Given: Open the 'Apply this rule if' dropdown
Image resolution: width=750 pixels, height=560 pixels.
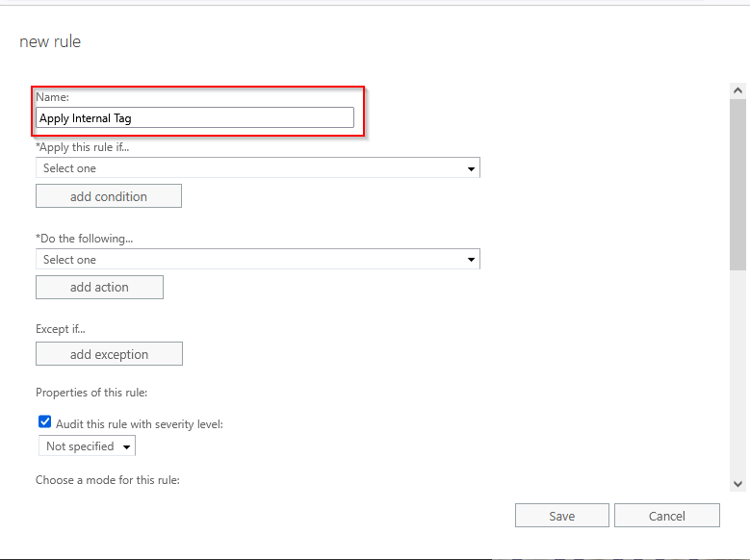Looking at the screenshot, I should tap(257, 168).
